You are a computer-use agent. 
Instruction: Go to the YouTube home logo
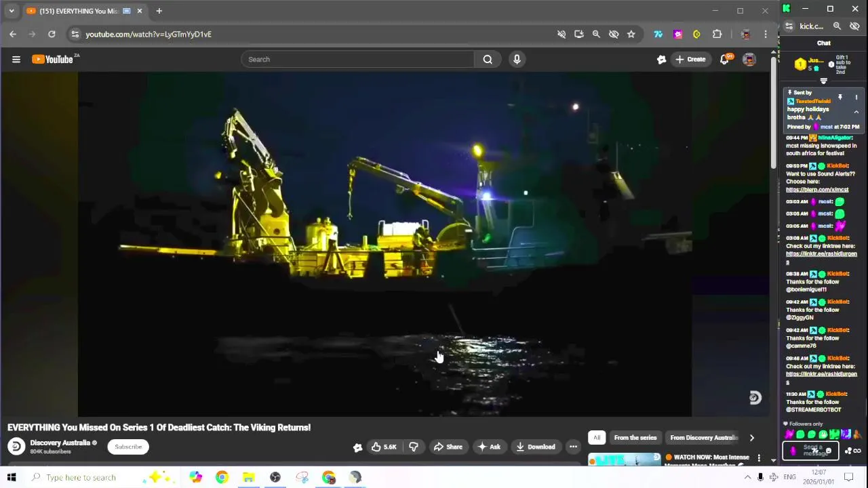(53, 60)
